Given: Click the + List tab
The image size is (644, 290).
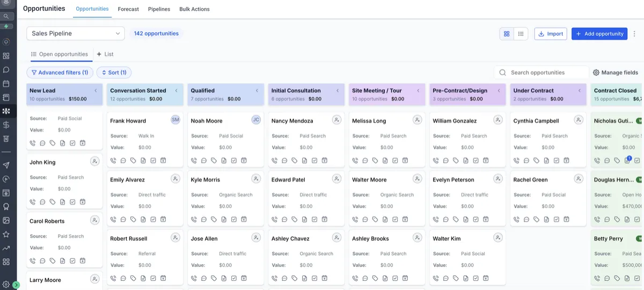Looking at the screenshot, I should pyautogui.click(x=105, y=54).
